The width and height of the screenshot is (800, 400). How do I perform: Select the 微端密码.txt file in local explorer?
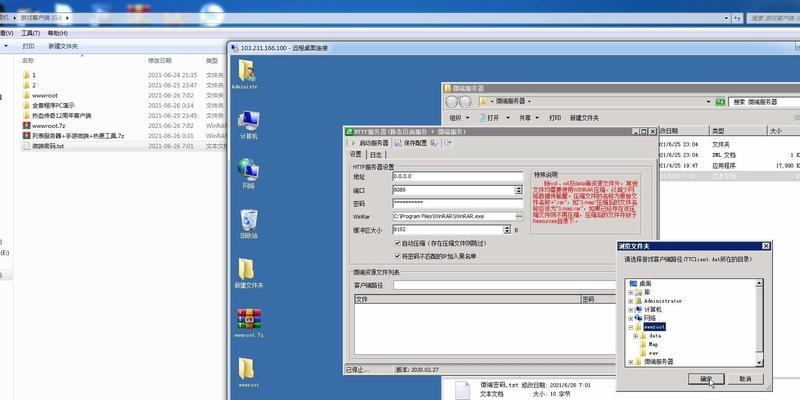pos(44,146)
